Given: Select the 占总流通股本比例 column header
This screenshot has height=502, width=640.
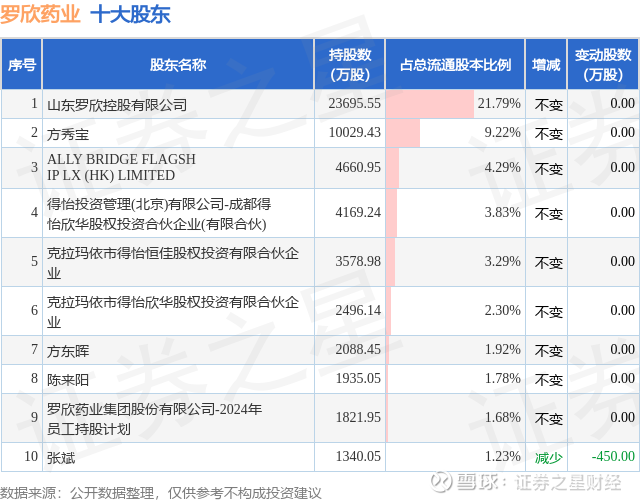Looking at the screenshot, I should (455, 64).
